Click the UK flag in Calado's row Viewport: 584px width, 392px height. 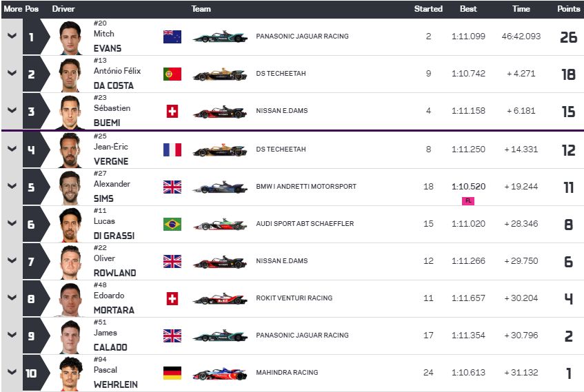(x=172, y=336)
